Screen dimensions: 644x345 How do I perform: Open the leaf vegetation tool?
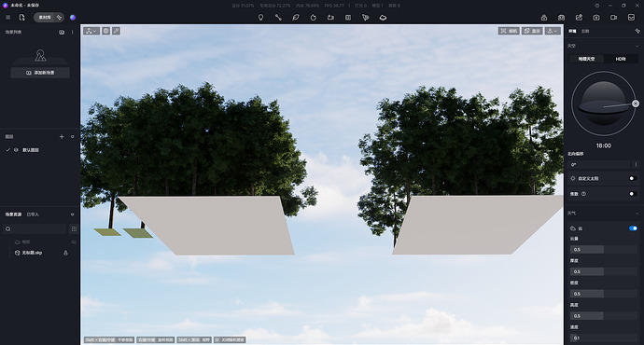[x=295, y=17]
